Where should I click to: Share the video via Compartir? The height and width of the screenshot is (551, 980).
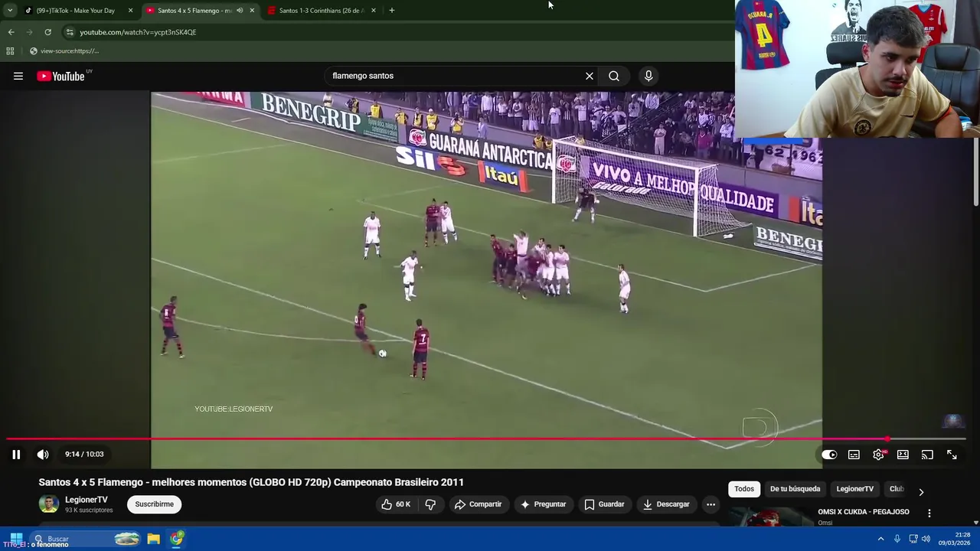point(479,504)
